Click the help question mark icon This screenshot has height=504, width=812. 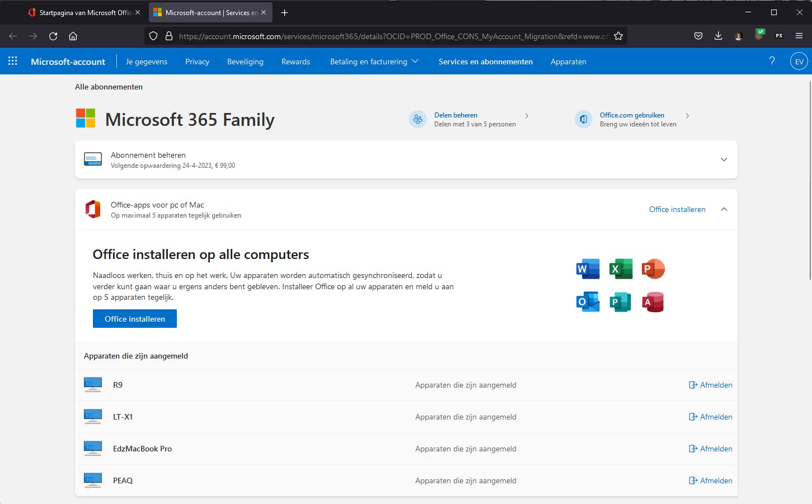click(x=772, y=61)
